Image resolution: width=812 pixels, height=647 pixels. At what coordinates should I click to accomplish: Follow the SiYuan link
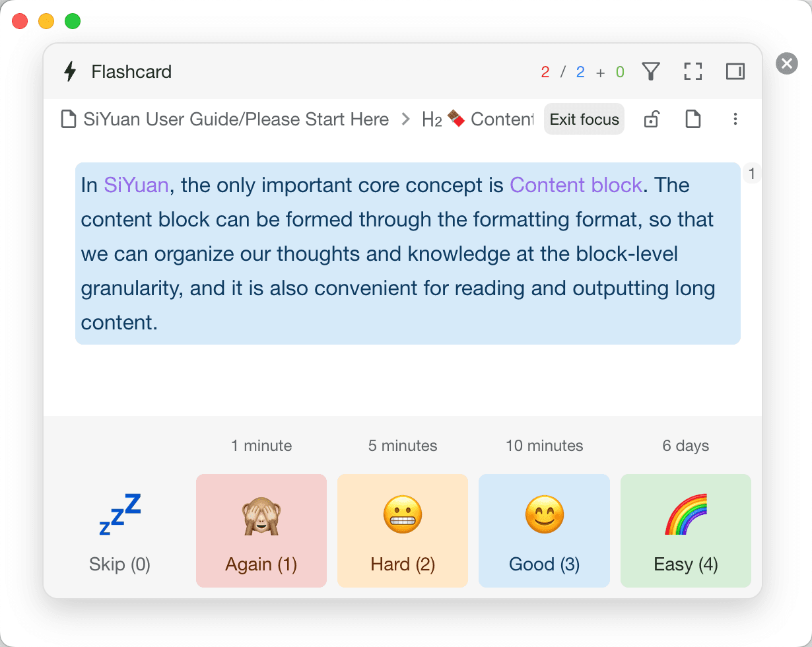point(136,185)
